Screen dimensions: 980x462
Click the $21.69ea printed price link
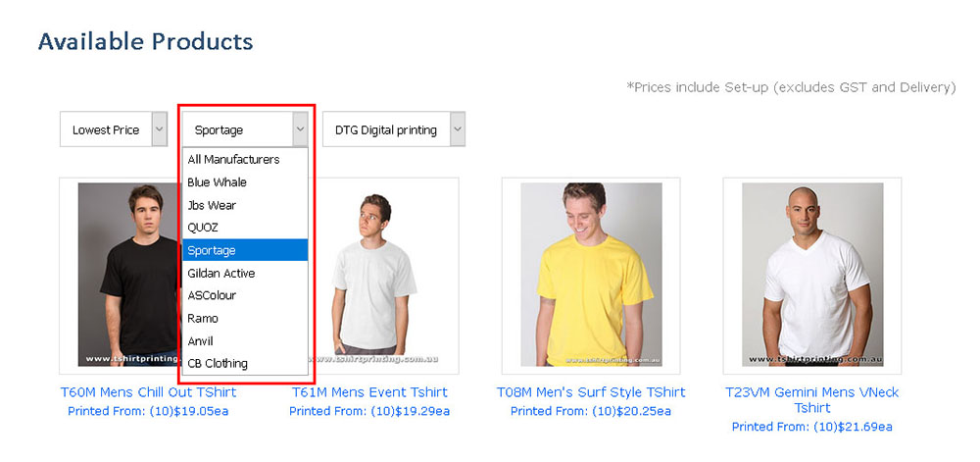point(811,427)
